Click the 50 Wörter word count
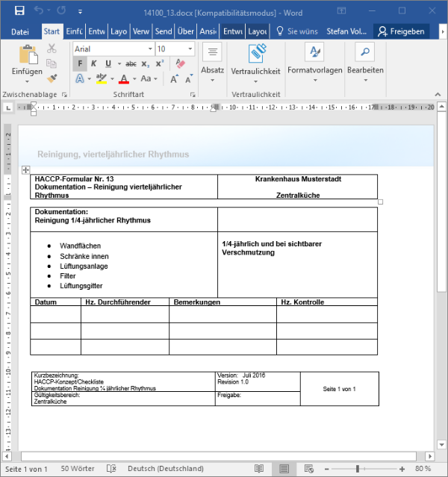448x477 pixels. coord(78,469)
